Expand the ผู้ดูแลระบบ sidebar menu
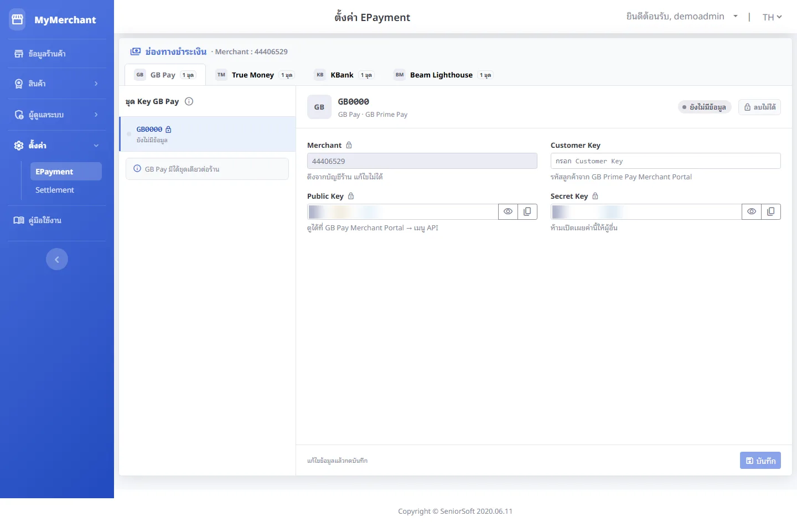797x532 pixels. 56,115
